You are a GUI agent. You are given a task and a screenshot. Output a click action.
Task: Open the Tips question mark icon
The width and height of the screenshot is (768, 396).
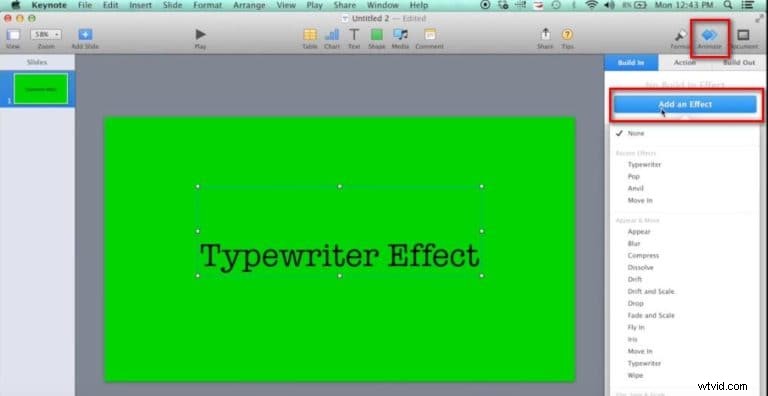point(567,34)
